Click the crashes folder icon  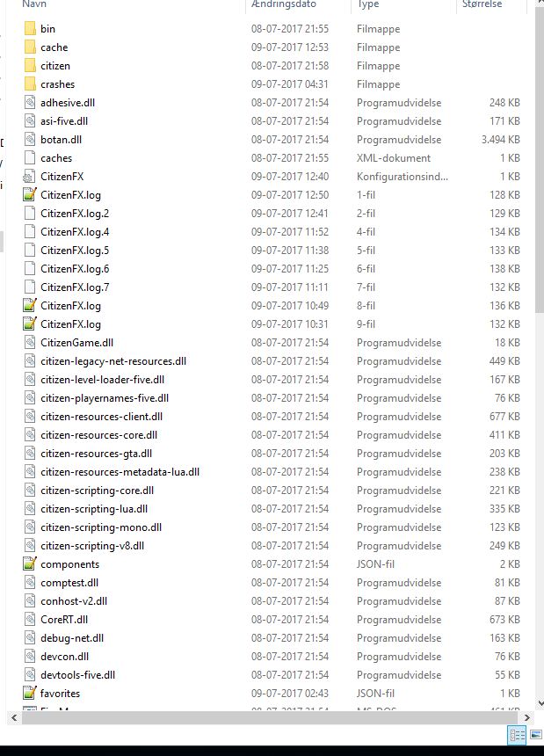pyautogui.click(x=29, y=84)
